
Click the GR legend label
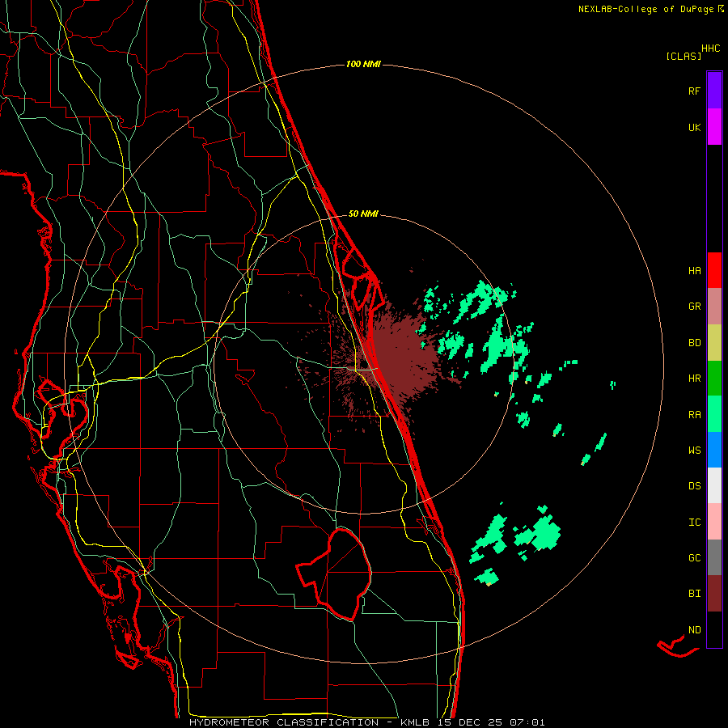pyautogui.click(x=694, y=307)
